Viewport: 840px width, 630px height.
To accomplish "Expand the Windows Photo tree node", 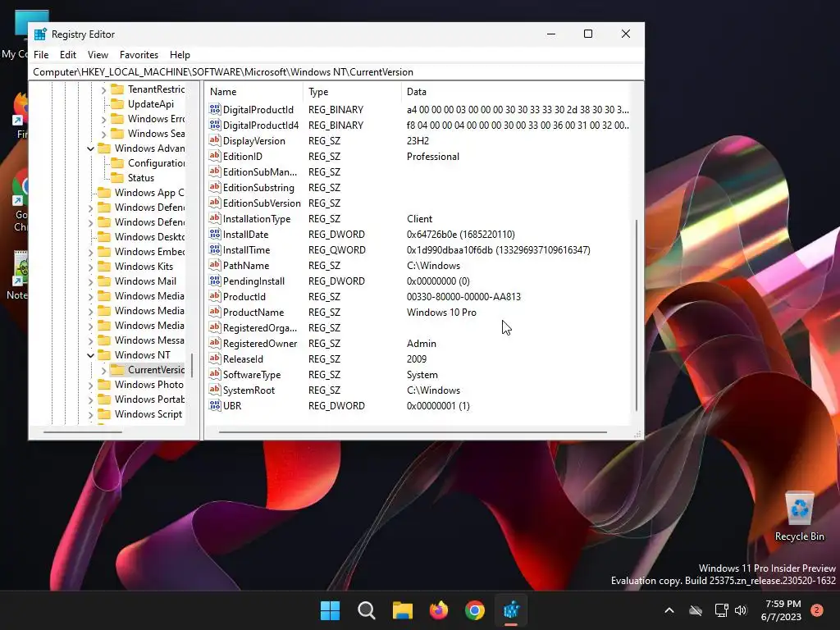I will point(90,386).
